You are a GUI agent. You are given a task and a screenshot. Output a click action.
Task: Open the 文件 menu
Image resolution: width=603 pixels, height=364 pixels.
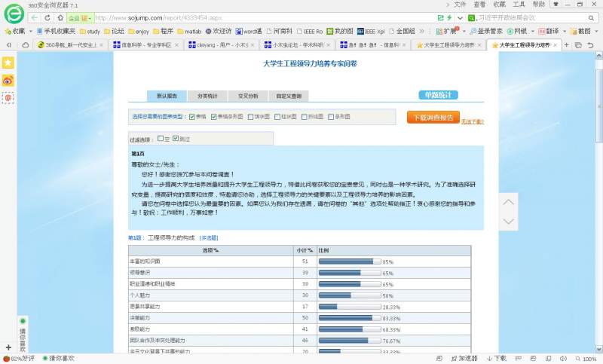(x=460, y=5)
